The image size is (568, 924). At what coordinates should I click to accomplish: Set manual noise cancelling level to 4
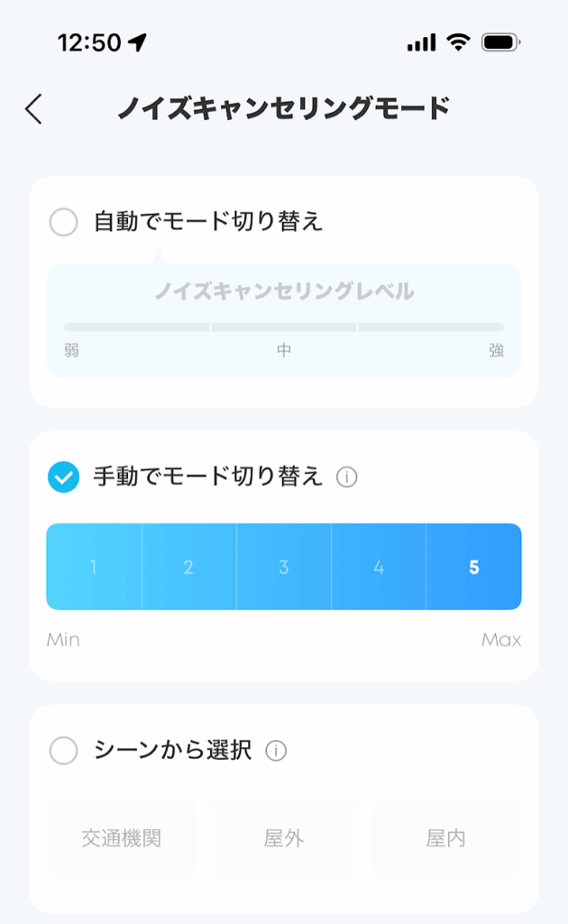point(379,568)
